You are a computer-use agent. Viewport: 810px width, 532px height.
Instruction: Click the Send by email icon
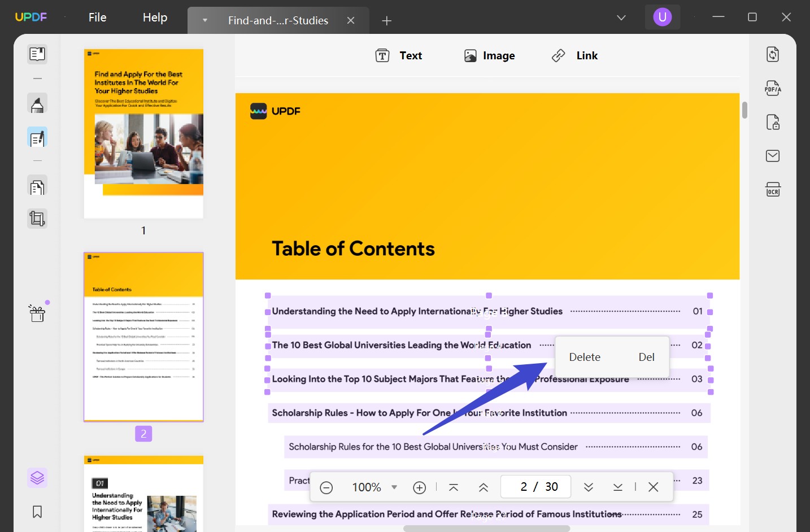coord(773,156)
